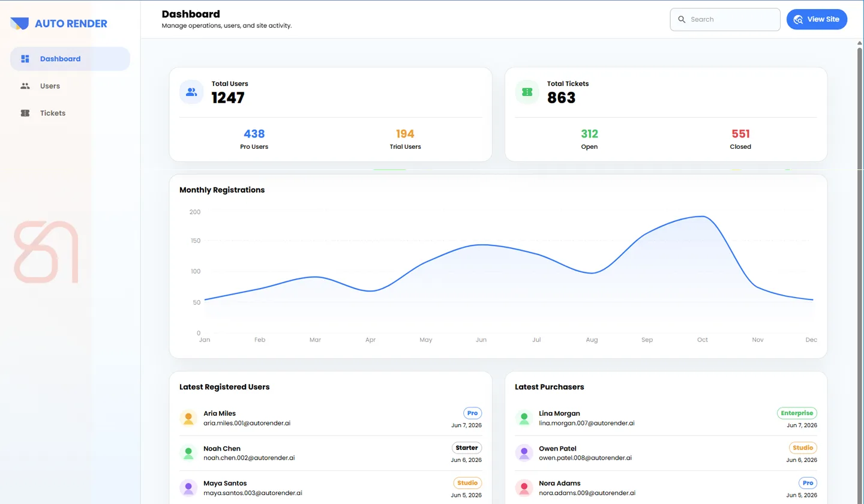Open the Tickets sidebar item
The height and width of the screenshot is (504, 864).
pyautogui.click(x=70, y=113)
